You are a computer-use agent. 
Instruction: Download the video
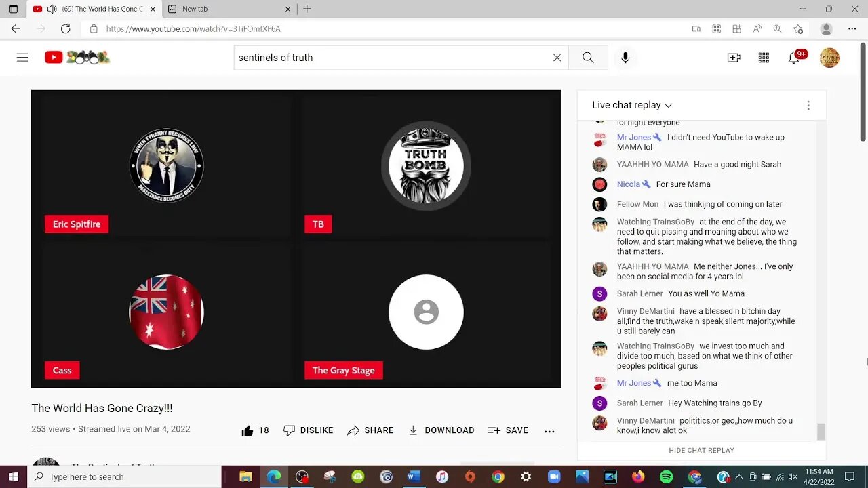tap(441, 430)
